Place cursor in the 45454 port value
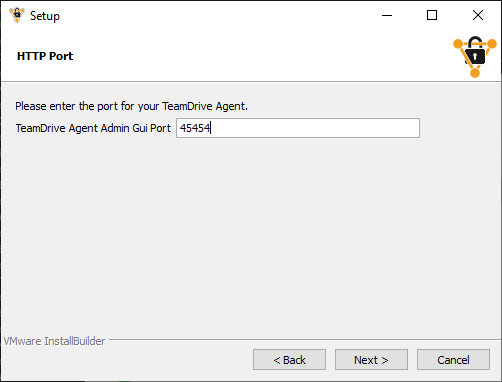The height and width of the screenshot is (382, 502). click(195, 128)
